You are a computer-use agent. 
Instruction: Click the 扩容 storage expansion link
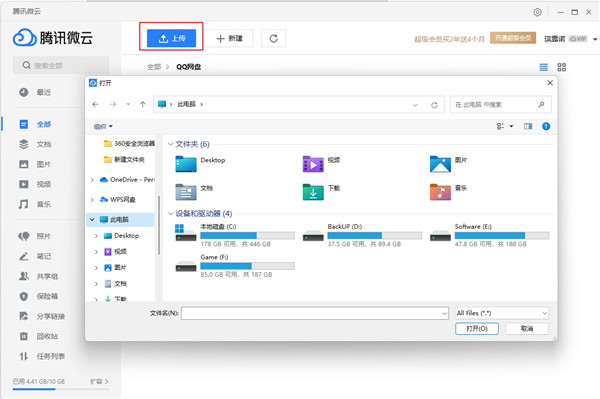click(99, 381)
